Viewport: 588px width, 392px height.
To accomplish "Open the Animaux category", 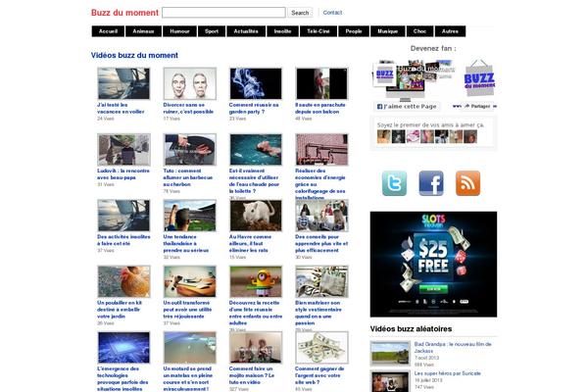I will click(x=143, y=31).
